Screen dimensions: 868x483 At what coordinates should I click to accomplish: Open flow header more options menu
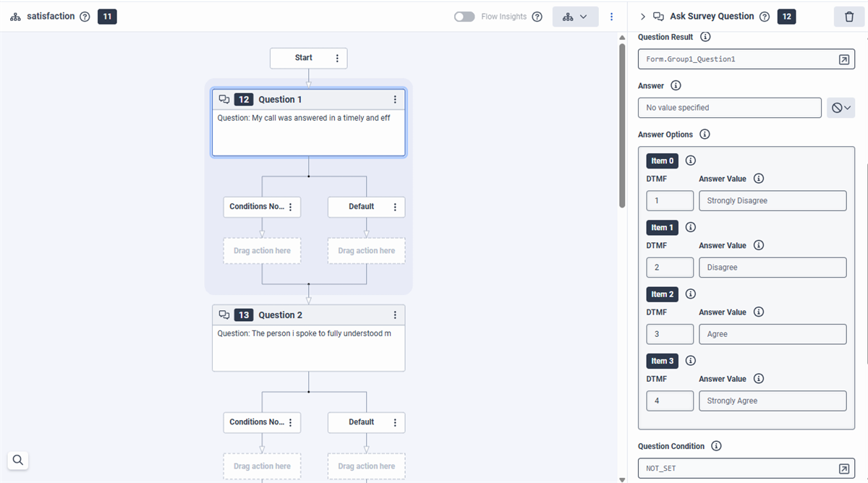(x=611, y=17)
